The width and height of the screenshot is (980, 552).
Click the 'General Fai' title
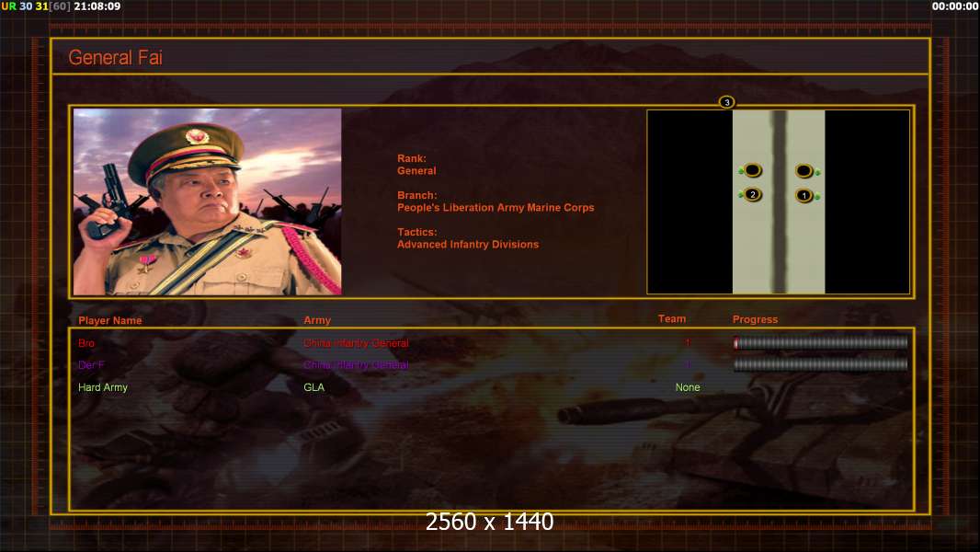point(116,58)
